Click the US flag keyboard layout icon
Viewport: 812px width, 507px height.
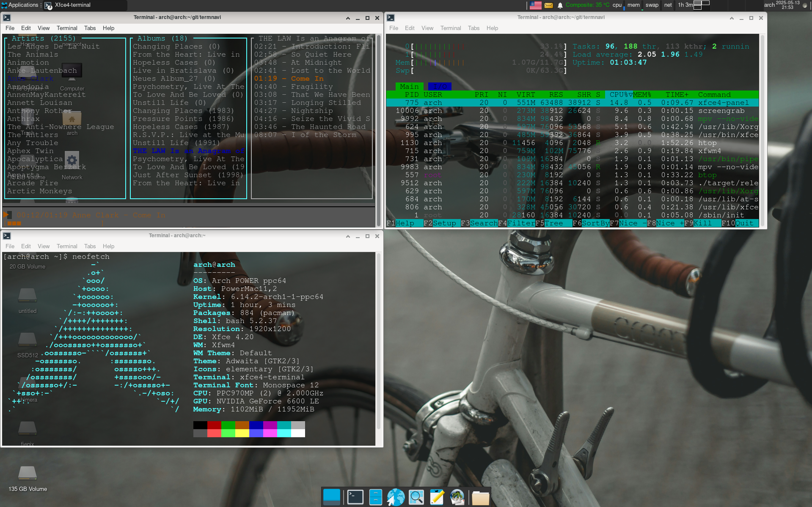[x=536, y=5]
